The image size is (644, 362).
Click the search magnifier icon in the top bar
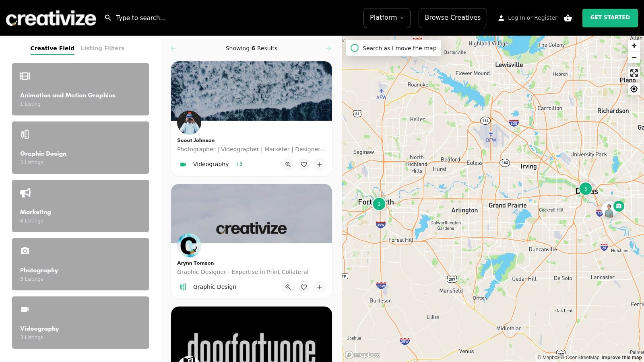[107, 18]
